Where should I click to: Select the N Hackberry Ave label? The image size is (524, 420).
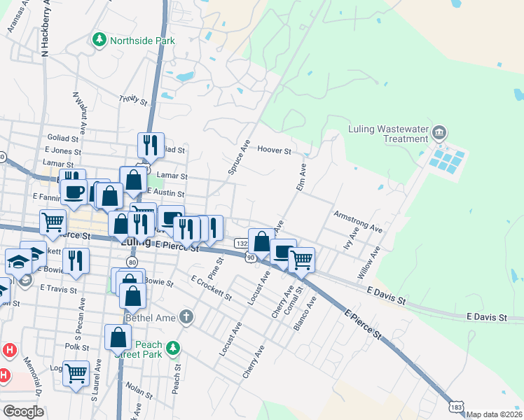[x=45, y=28]
